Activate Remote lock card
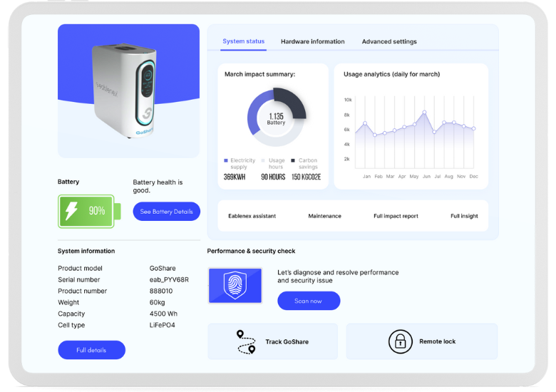556x392 pixels. (x=421, y=341)
